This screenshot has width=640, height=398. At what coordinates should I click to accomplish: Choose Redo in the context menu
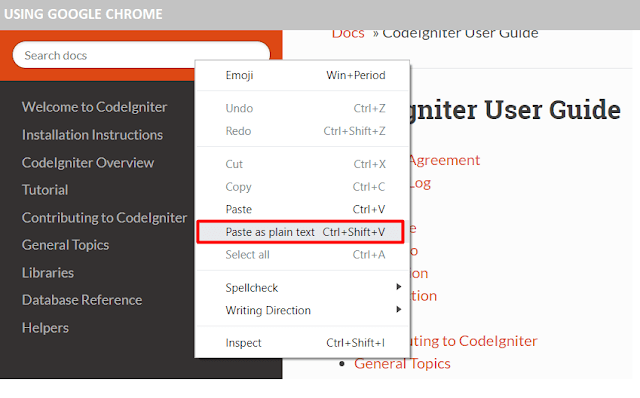tap(302, 131)
